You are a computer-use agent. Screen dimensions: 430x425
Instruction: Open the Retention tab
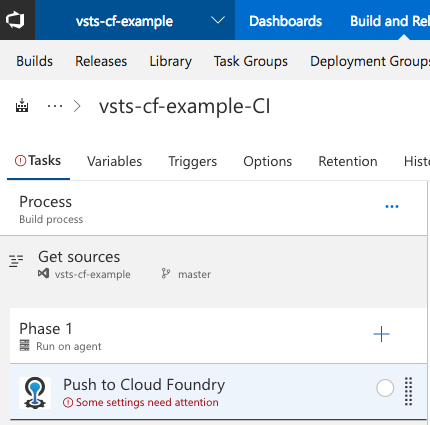(x=348, y=161)
